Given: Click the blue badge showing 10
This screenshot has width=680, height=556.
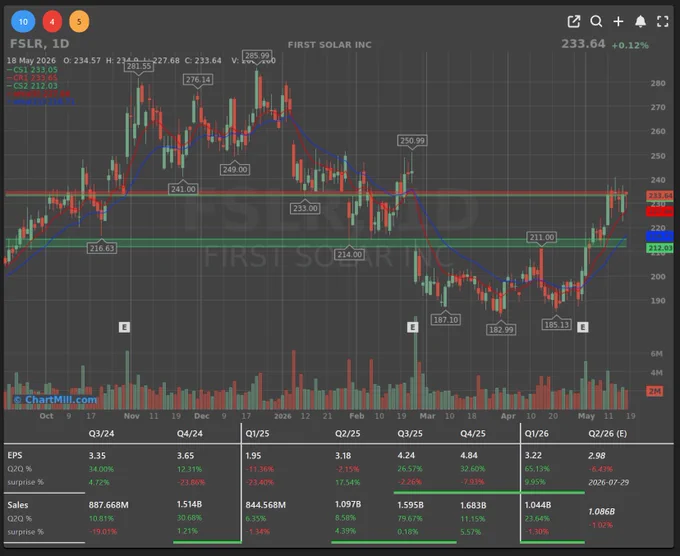Looking at the screenshot, I should point(23,21).
